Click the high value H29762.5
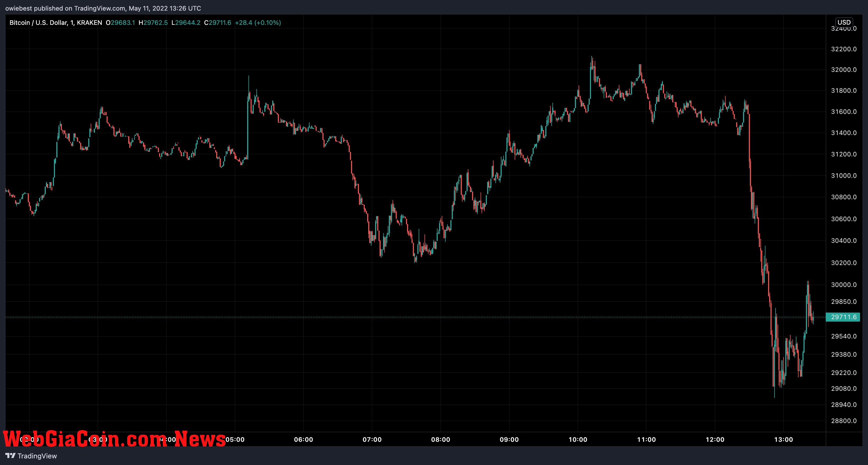This screenshot has height=465, width=868. (153, 22)
